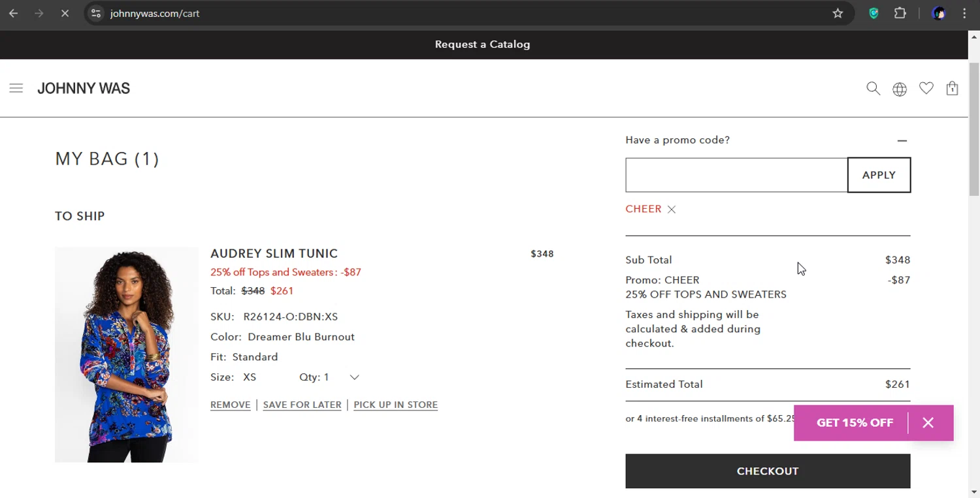Viewport: 980px width, 498px height.
Task: Click the Johnny Was logo
Action: [x=84, y=89]
